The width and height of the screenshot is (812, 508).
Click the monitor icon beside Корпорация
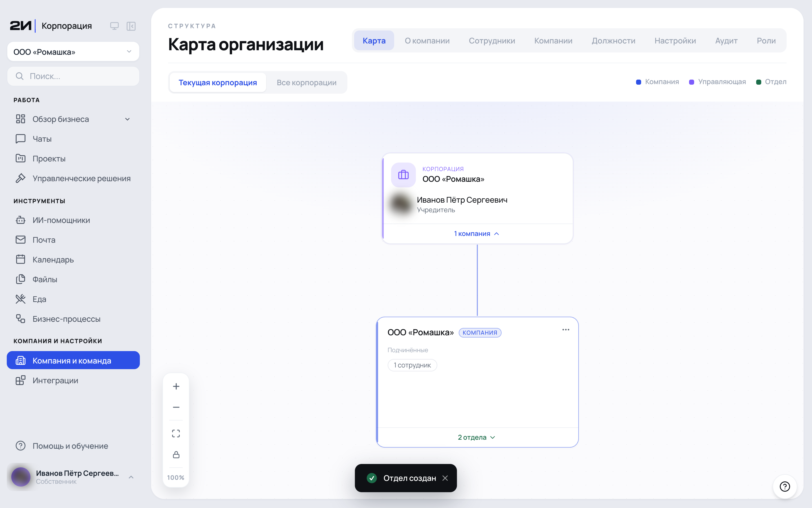(x=114, y=26)
